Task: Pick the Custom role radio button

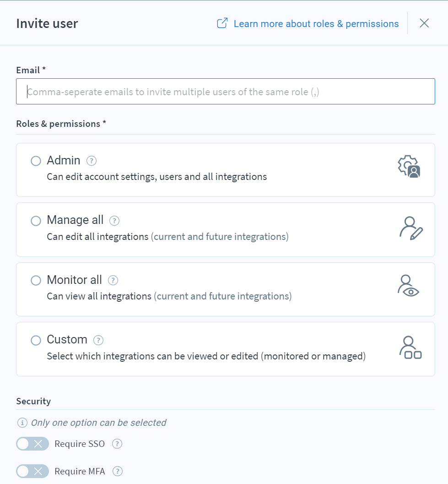Action: coord(36,340)
